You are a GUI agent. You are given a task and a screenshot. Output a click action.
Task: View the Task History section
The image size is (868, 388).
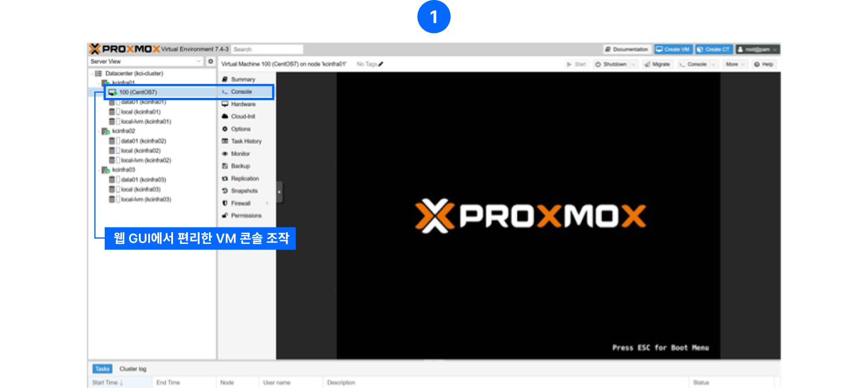tap(246, 141)
